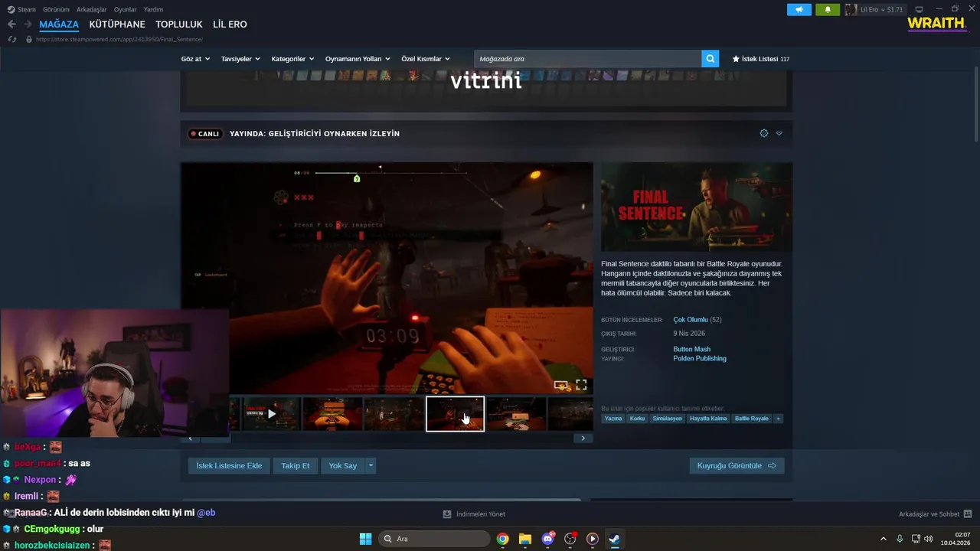The width and height of the screenshot is (980, 551).
Task: Select the Hayatta Kalma tag
Action: [708, 419]
